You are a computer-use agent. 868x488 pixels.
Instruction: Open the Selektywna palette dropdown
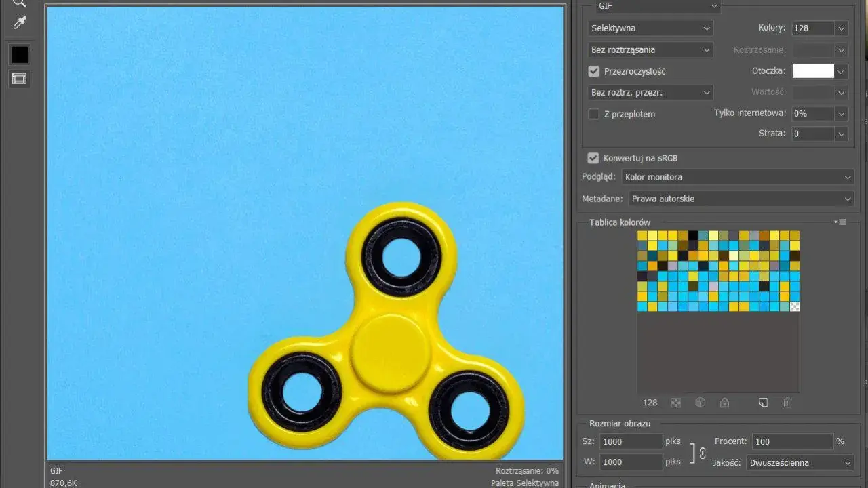click(x=651, y=28)
